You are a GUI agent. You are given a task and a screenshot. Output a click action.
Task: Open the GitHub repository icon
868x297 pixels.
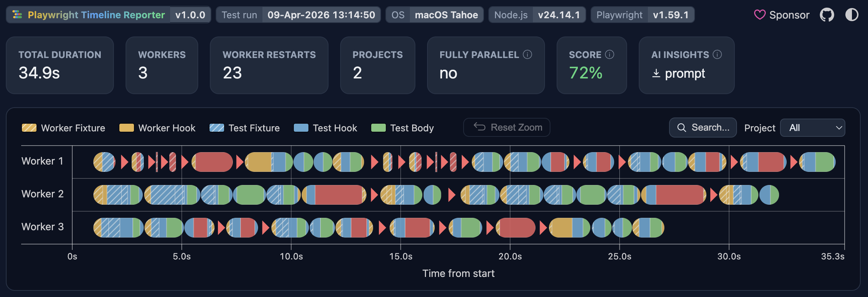tap(827, 15)
